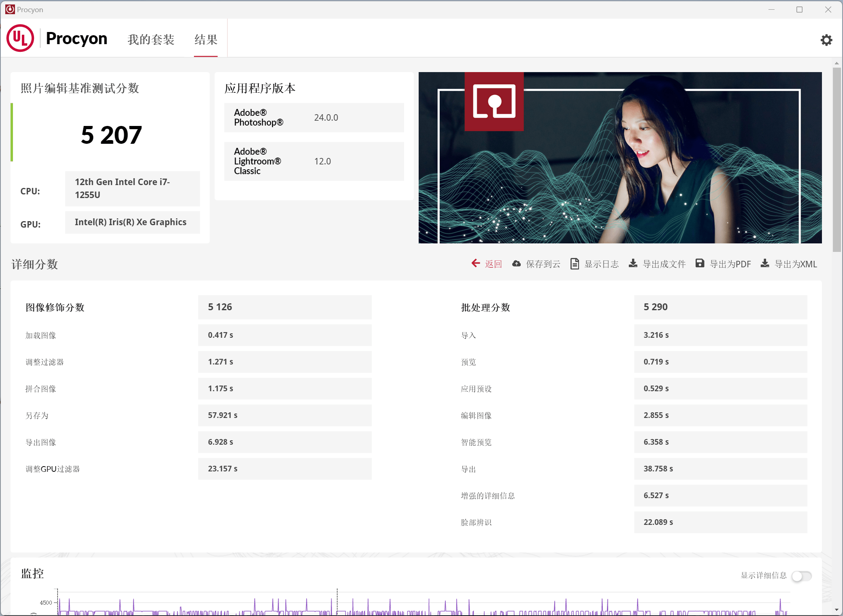
Task: Click the 5 207 overall score
Action: coord(111,135)
